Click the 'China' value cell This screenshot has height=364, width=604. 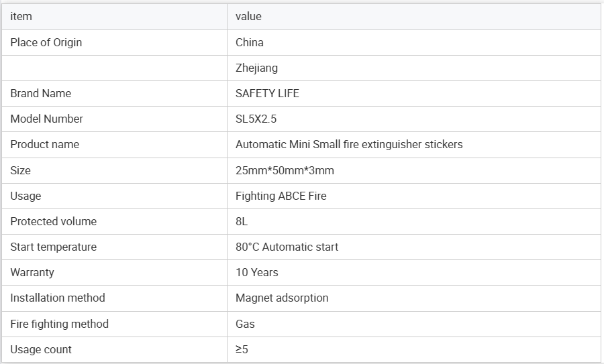[250, 42]
